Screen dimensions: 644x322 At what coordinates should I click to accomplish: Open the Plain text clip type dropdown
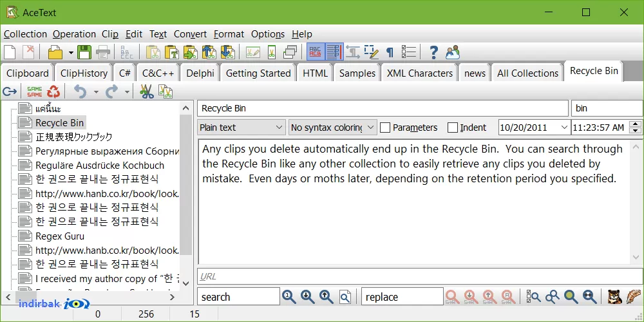241,128
